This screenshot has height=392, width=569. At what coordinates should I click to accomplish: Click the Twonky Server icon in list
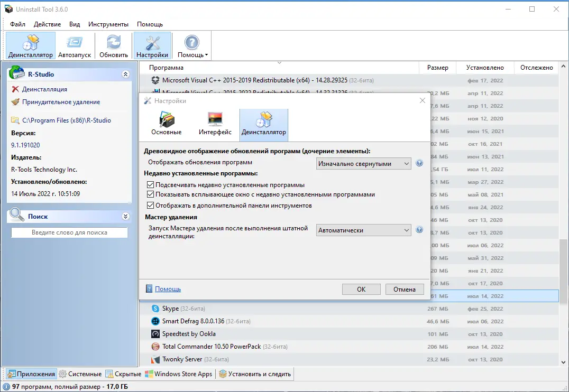click(x=155, y=359)
